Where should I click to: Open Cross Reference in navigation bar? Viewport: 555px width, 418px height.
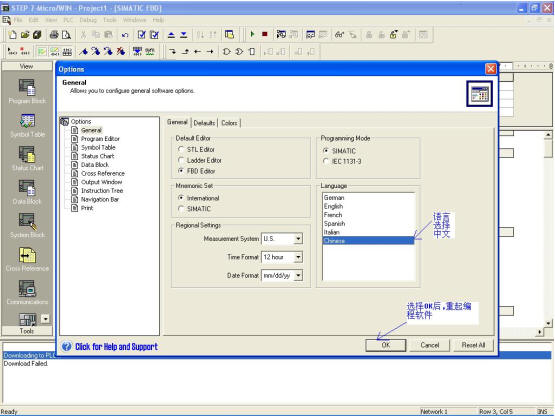click(x=27, y=259)
